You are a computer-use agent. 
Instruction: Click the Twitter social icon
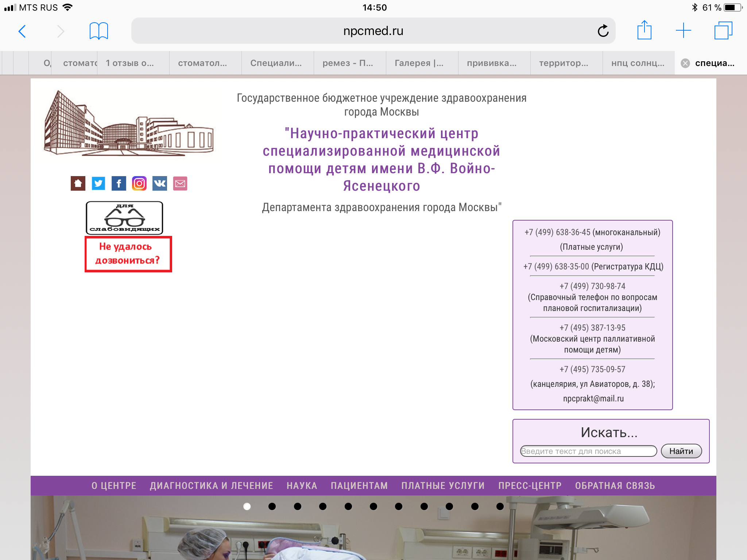click(x=98, y=183)
